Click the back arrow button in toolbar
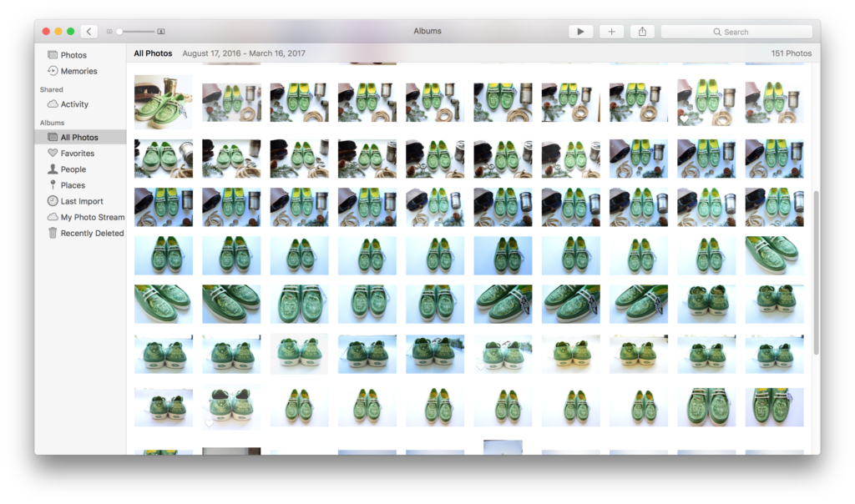Screen dimensions: 855x504 coord(89,32)
